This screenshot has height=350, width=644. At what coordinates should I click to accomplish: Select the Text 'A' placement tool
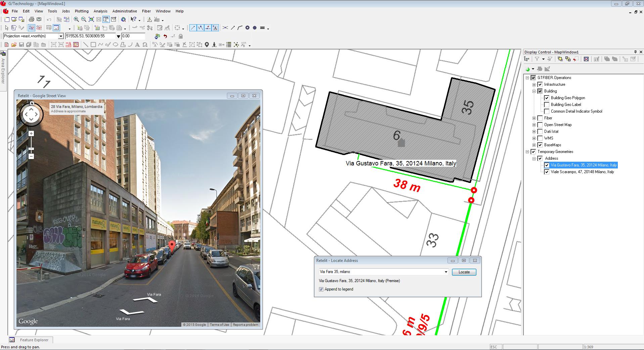[x=137, y=44]
